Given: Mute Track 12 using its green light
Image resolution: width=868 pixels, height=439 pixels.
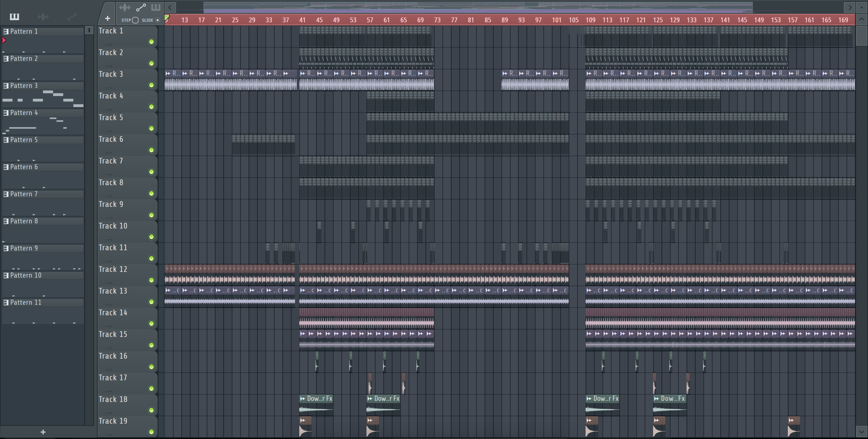Looking at the screenshot, I should pos(151,280).
